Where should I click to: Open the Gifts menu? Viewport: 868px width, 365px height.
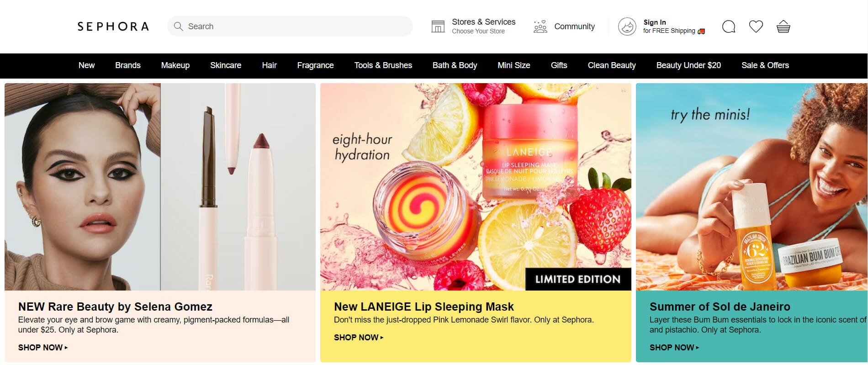[559, 65]
